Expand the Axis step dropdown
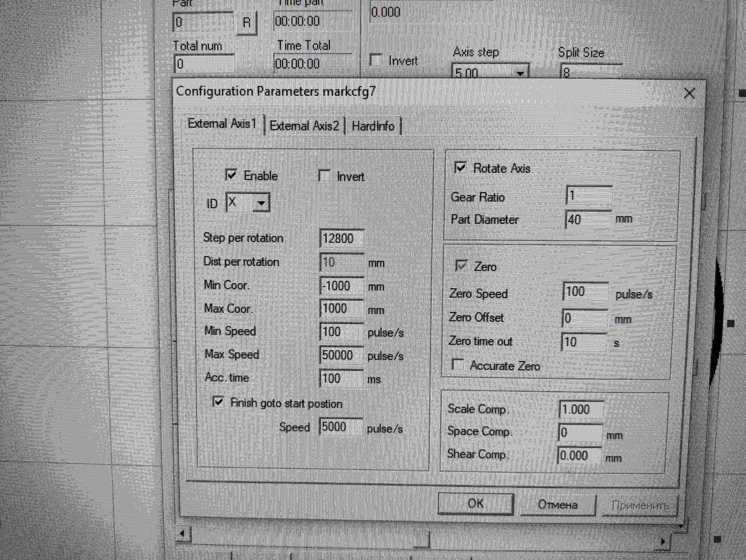The width and height of the screenshot is (746, 560). [520, 74]
